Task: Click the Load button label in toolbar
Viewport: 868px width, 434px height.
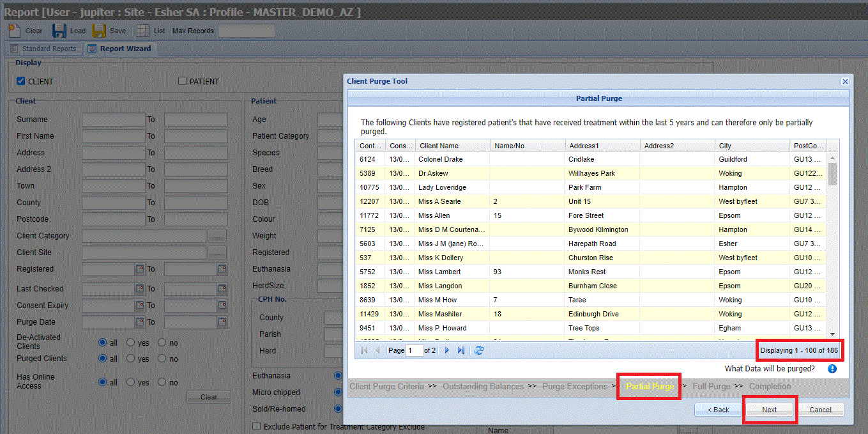Action: point(78,31)
